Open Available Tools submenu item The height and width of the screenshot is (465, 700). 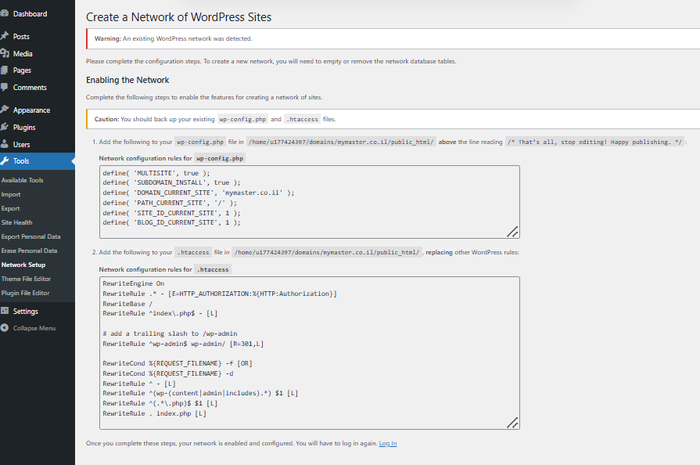coord(22,180)
